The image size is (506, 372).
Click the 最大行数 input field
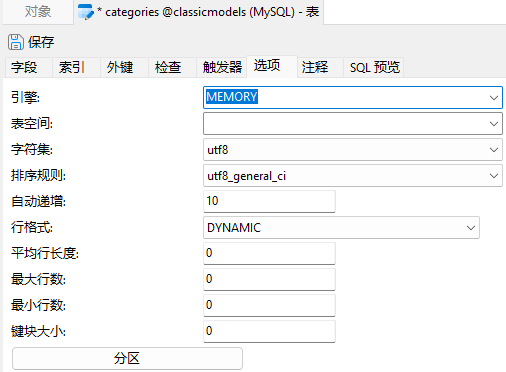tap(269, 279)
